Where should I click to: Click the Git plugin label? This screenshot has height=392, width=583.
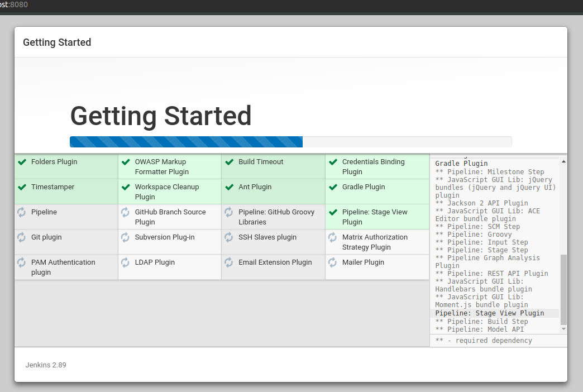[46, 237]
